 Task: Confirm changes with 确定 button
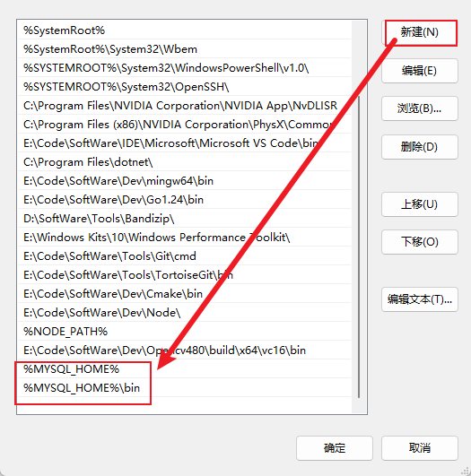[335, 448]
